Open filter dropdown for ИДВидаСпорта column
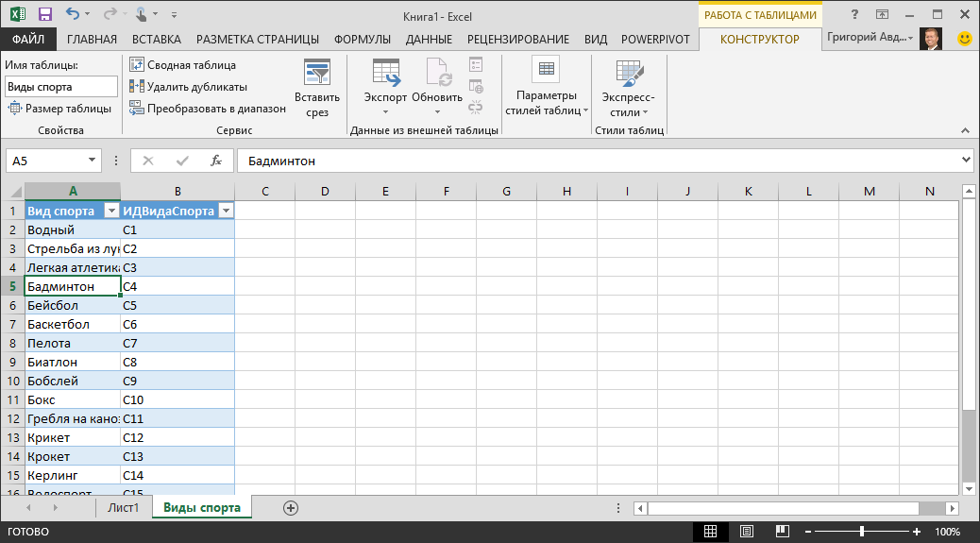 225,212
